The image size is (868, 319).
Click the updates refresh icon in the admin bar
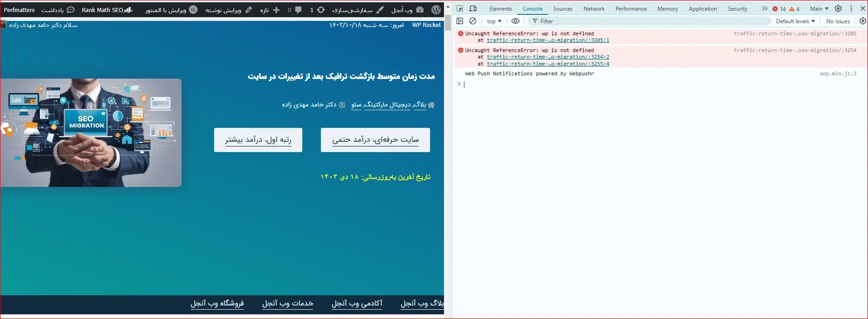pyautogui.click(x=321, y=10)
